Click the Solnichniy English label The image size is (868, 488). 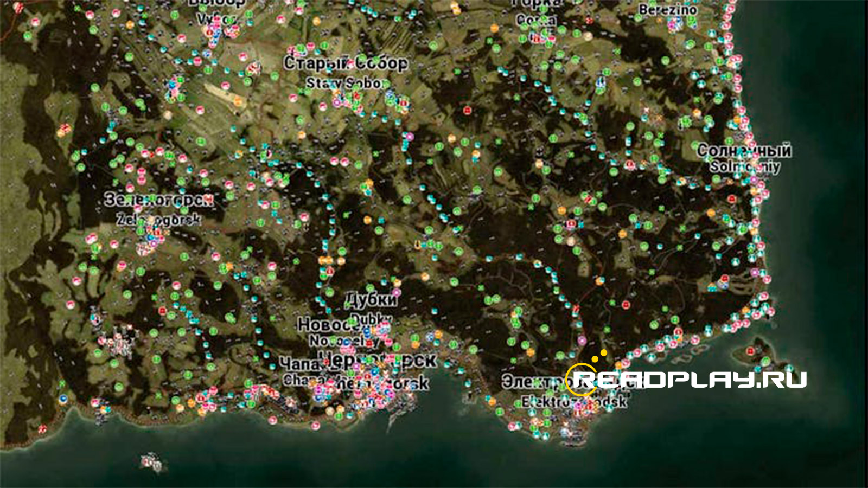tap(745, 166)
